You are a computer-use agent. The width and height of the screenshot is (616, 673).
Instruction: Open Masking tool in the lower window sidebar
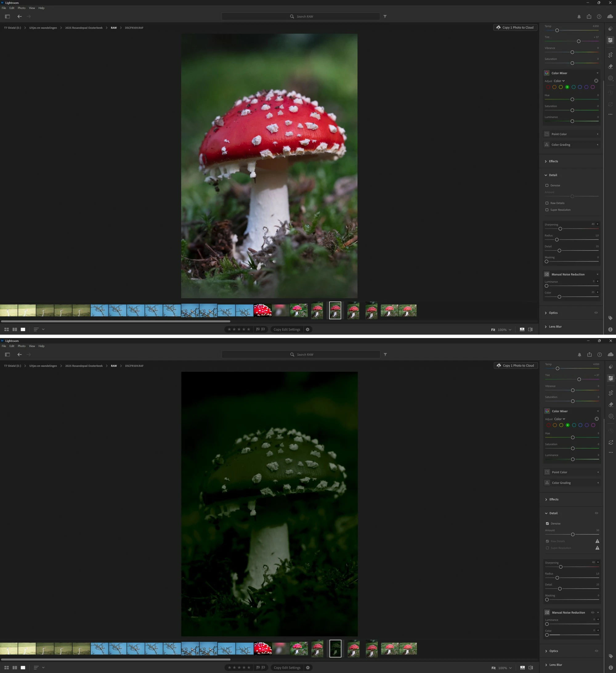pos(611,416)
